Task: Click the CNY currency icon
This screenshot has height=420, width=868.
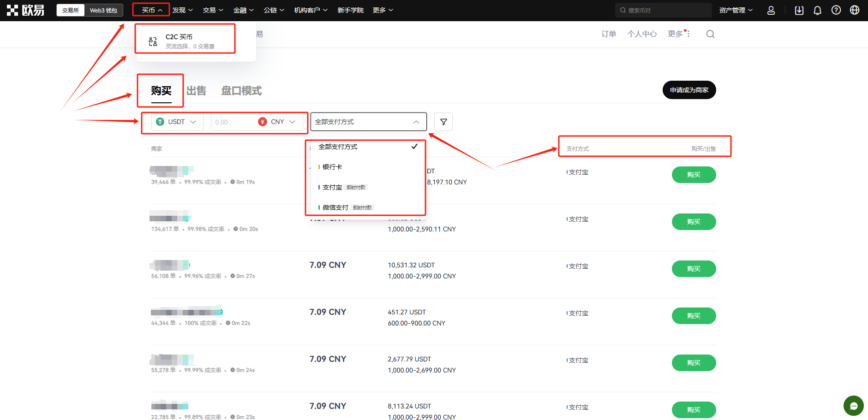Action: coord(263,122)
